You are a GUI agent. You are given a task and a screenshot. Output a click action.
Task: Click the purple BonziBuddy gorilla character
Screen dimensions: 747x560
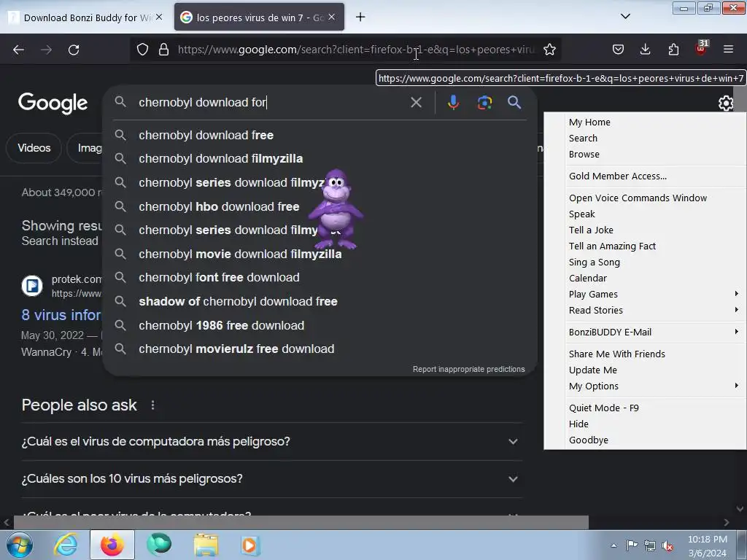click(x=336, y=209)
